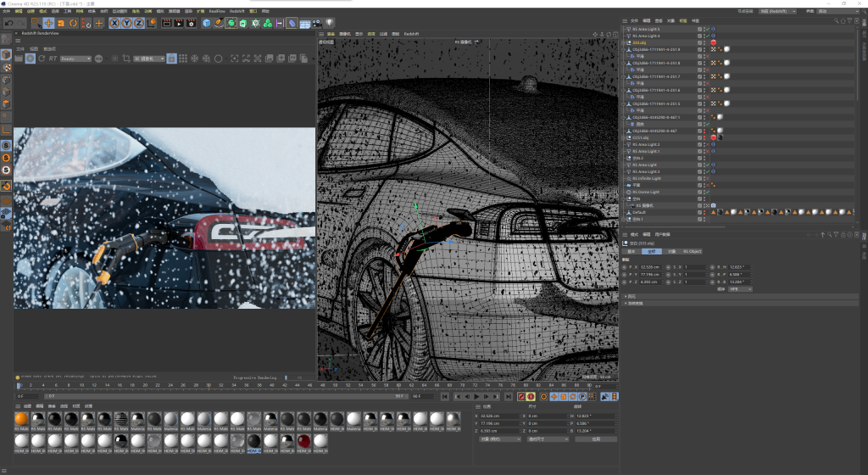
Task: Expand the 333.obj object tree node
Action: coord(624,42)
